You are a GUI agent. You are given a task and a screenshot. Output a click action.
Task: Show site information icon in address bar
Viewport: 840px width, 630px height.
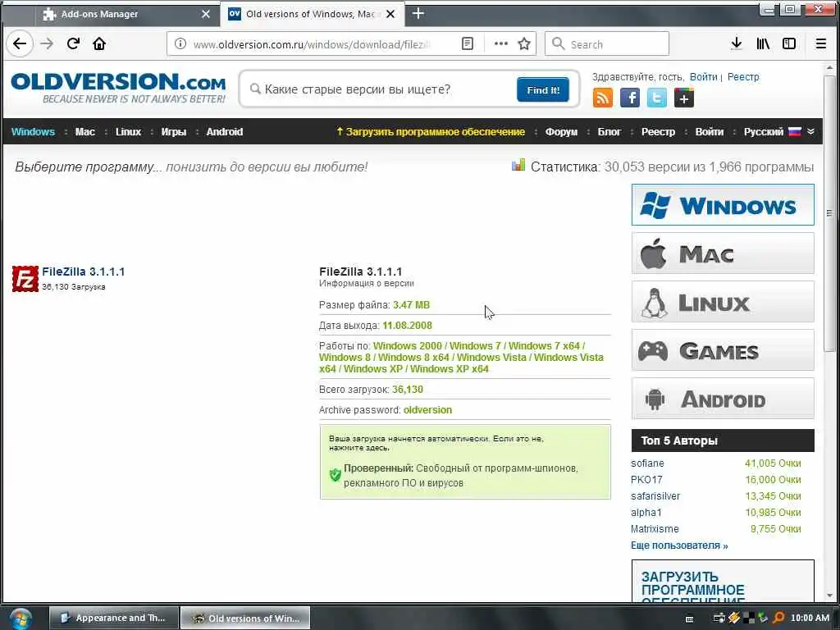180,44
